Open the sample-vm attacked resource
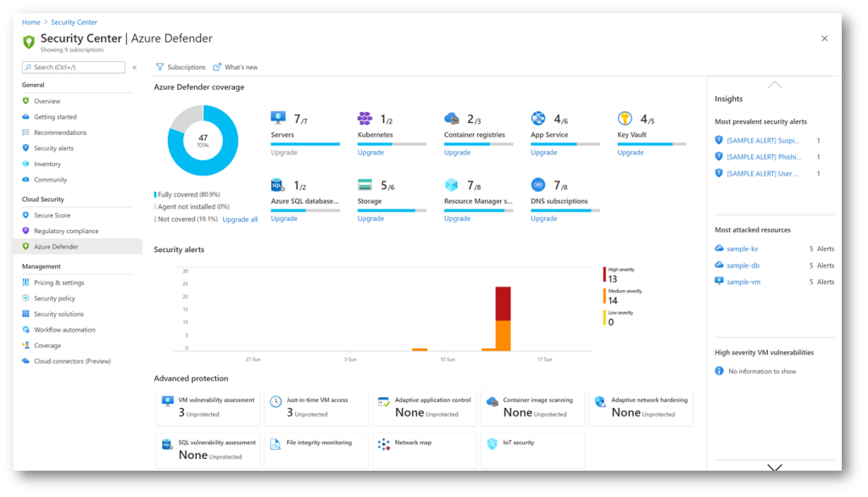 pyautogui.click(x=743, y=282)
